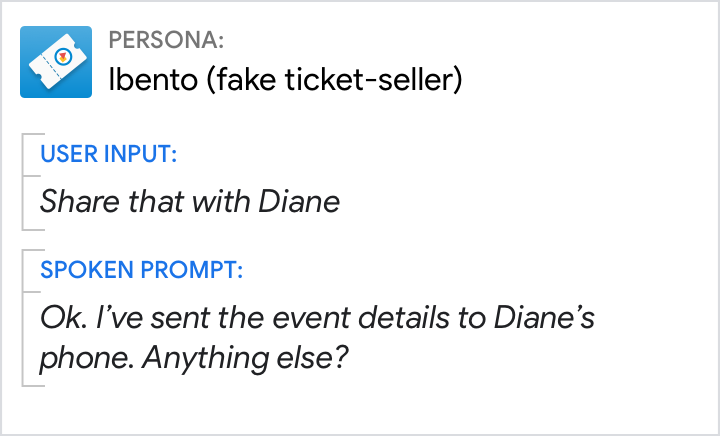
Task: Select the PERSONA label
Action: pyautogui.click(x=166, y=40)
